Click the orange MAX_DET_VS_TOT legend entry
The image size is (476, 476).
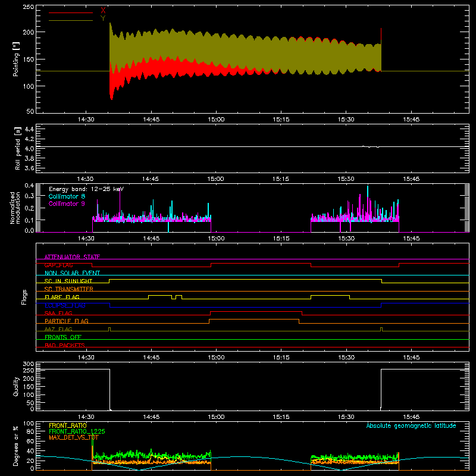[73, 437]
